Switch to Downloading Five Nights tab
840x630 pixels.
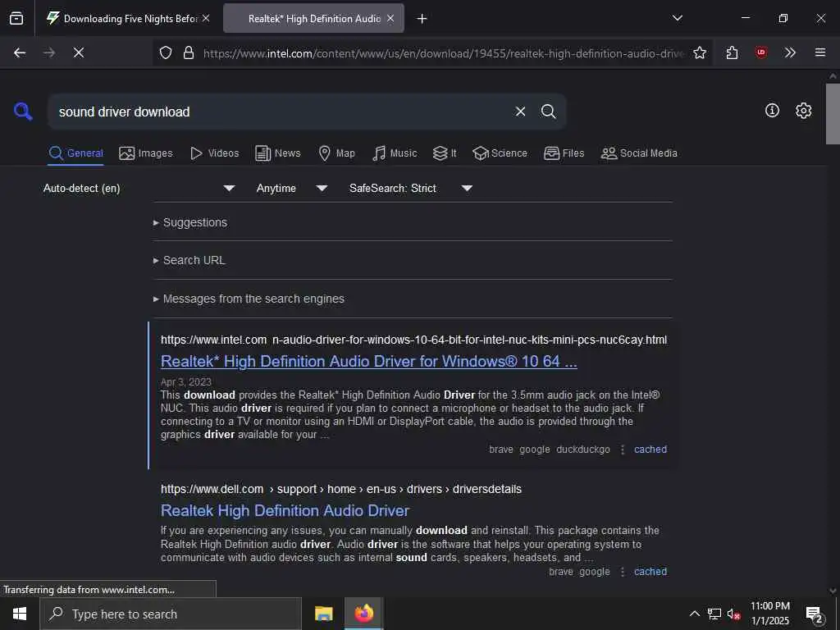pos(129,18)
